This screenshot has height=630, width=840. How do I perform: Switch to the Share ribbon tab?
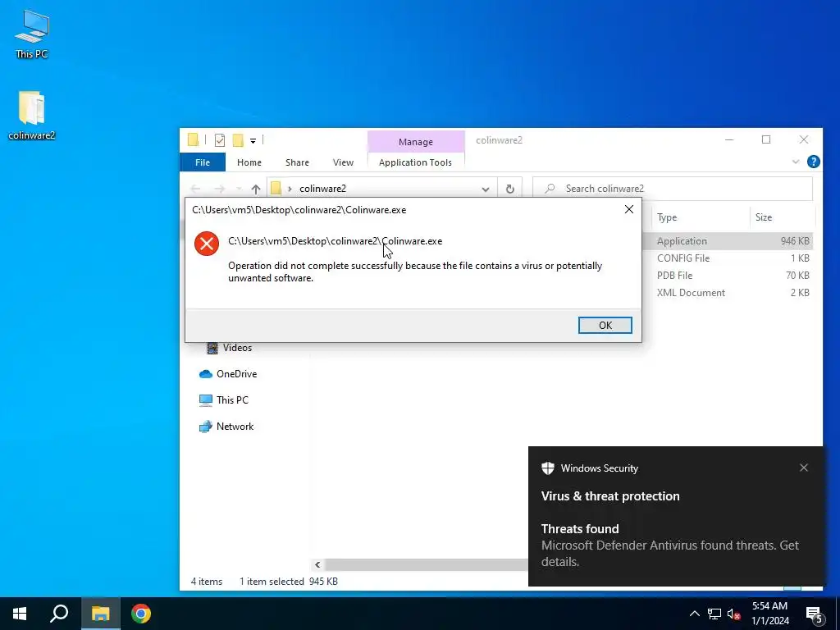[x=297, y=162]
